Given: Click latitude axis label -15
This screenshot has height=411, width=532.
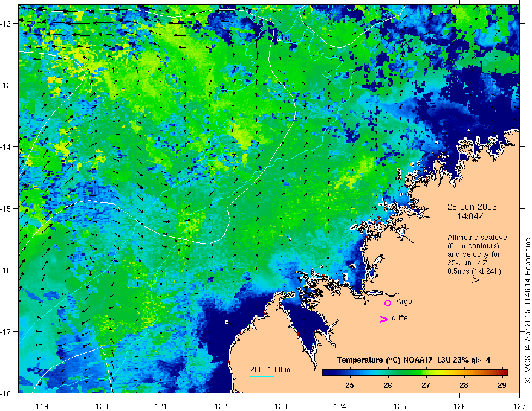Looking at the screenshot, I should coord(6,208).
